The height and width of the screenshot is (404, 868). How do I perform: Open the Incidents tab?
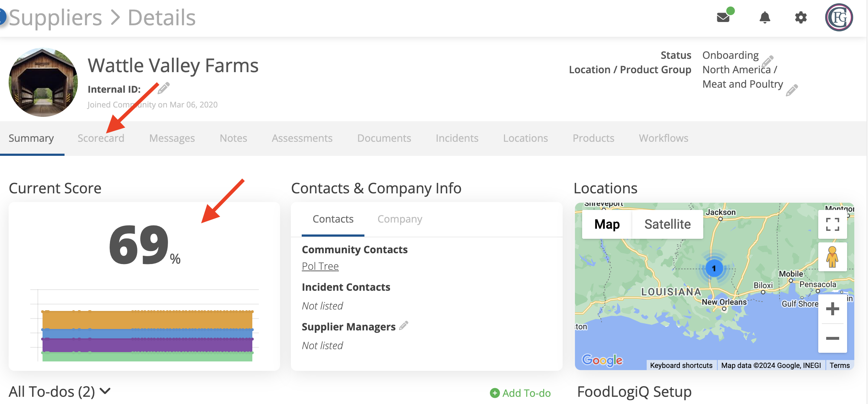[x=457, y=138]
